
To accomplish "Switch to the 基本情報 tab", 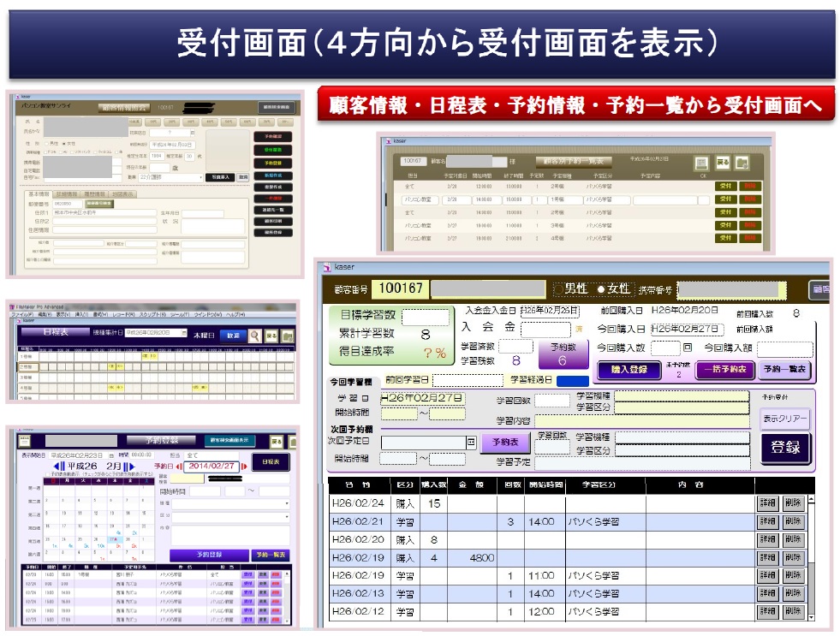I will (39, 194).
